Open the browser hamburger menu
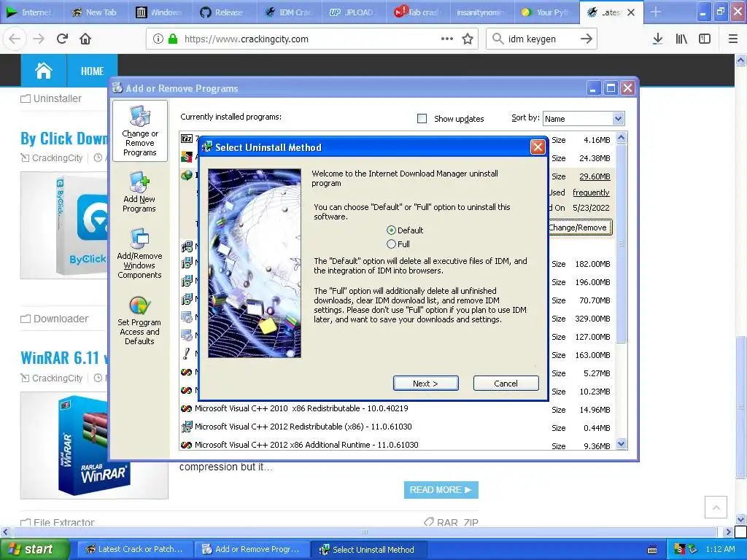Image resolution: width=747 pixels, height=560 pixels. (x=732, y=39)
